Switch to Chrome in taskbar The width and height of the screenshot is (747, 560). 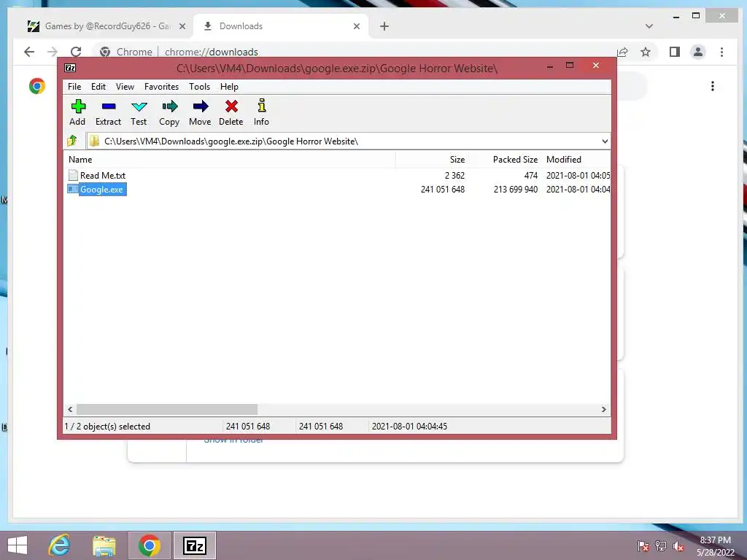click(149, 545)
